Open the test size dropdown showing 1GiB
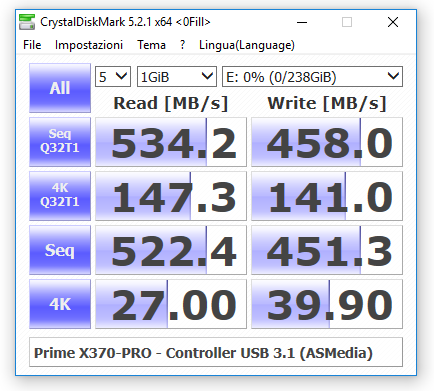Screen dimensions: 434x391 click(x=177, y=77)
